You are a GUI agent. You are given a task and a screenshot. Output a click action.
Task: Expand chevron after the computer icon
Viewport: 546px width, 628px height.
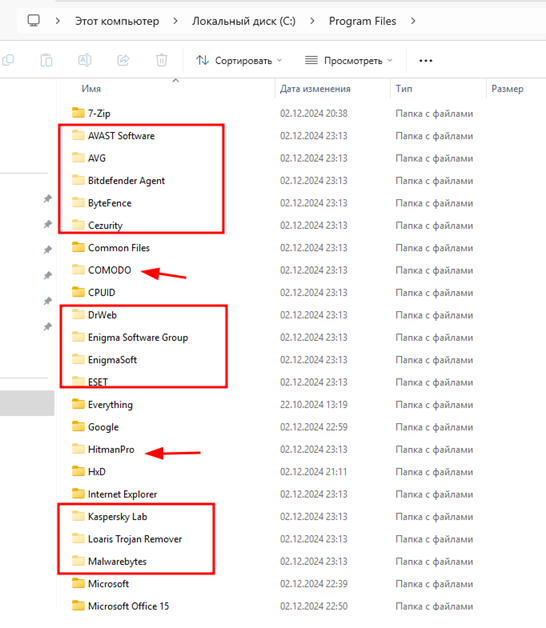click(58, 21)
